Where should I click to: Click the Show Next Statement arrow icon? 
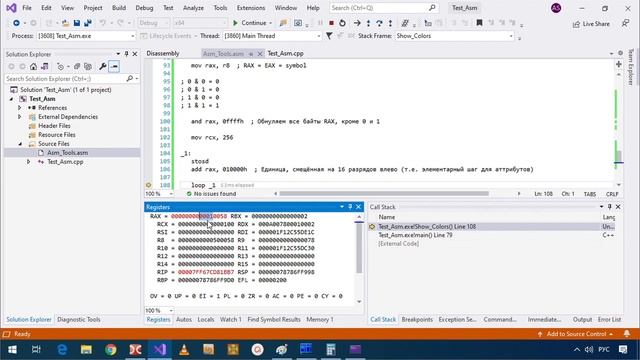357,23
